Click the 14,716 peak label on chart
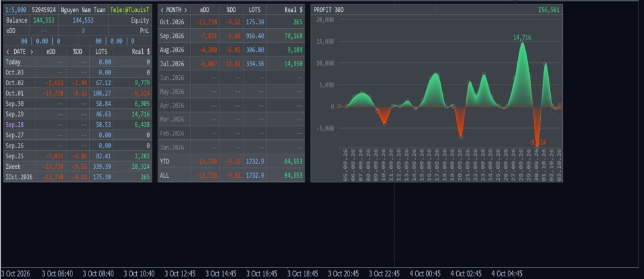 pyautogui.click(x=522, y=38)
